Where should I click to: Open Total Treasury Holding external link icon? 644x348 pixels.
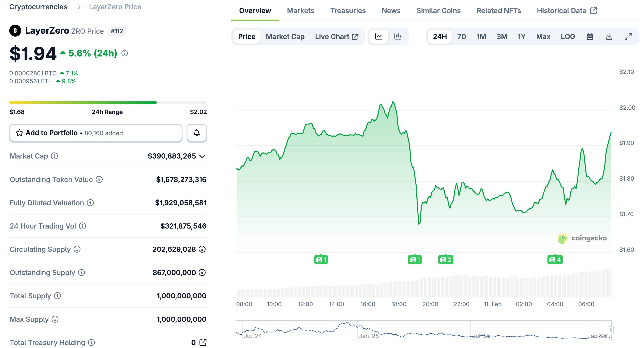pyautogui.click(x=203, y=342)
